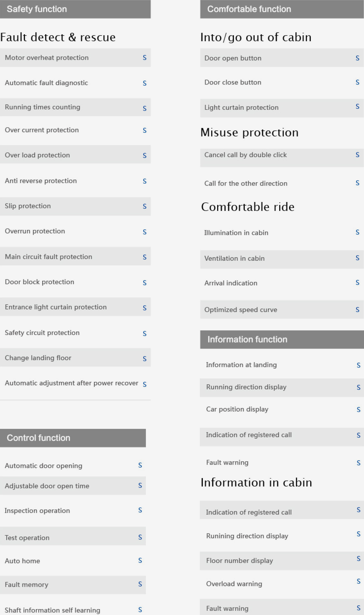Viewport: 364px width, 615px height.
Task: Open the Information function section header
Action: pos(247,339)
